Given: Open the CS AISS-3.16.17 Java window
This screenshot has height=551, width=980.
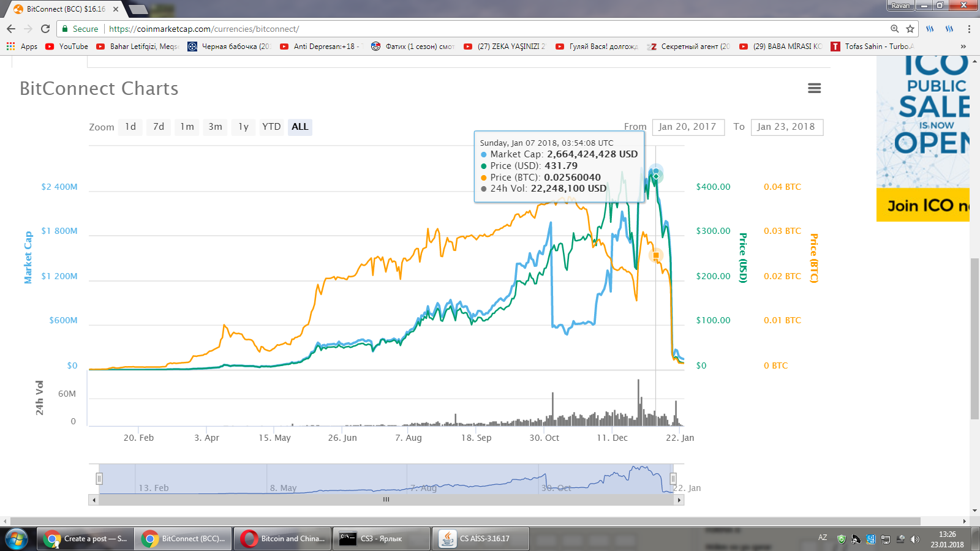Looking at the screenshot, I should [481, 539].
